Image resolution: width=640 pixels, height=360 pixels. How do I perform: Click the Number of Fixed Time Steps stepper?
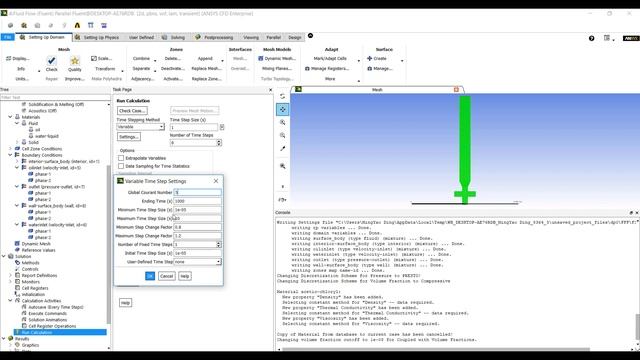(219, 244)
